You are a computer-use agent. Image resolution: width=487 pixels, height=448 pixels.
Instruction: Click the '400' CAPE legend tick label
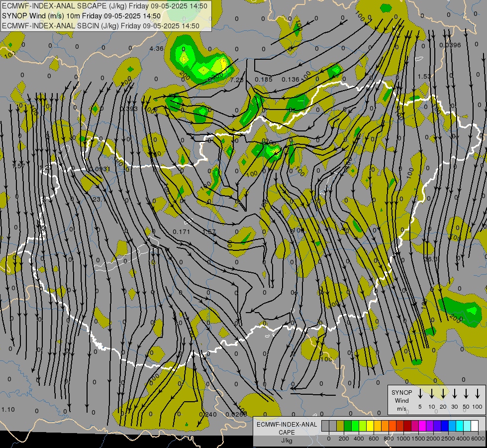pos(359,439)
